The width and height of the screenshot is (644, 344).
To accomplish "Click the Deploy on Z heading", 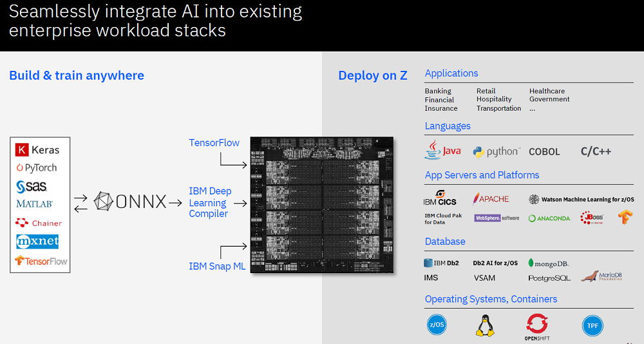I will 372,75.
